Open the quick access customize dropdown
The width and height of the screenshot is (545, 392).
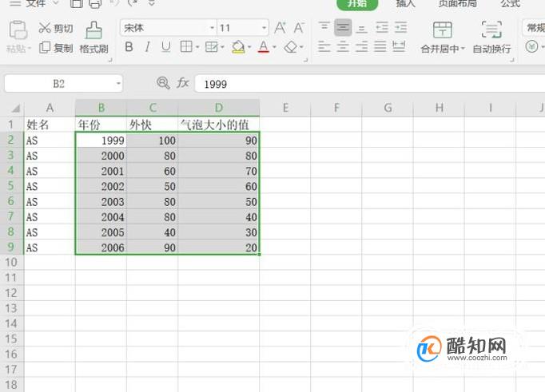tap(152, 3)
